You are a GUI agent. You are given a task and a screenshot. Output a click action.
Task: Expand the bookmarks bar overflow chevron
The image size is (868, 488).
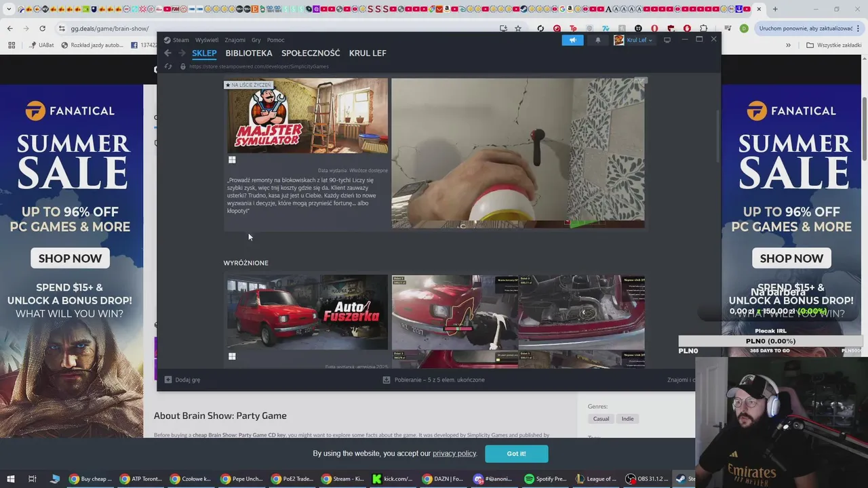[x=788, y=45]
